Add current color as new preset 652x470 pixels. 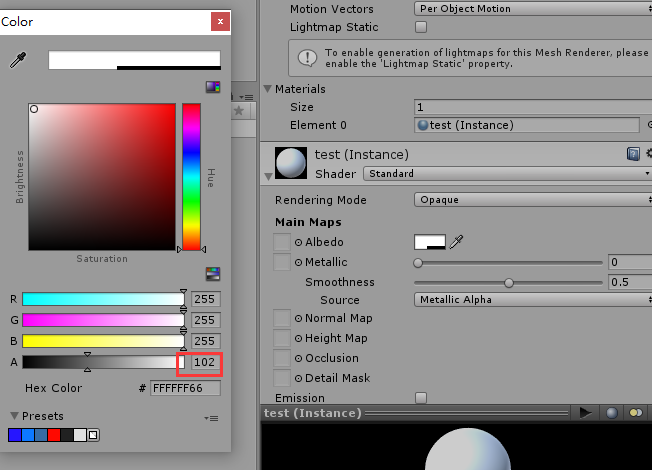click(94, 435)
